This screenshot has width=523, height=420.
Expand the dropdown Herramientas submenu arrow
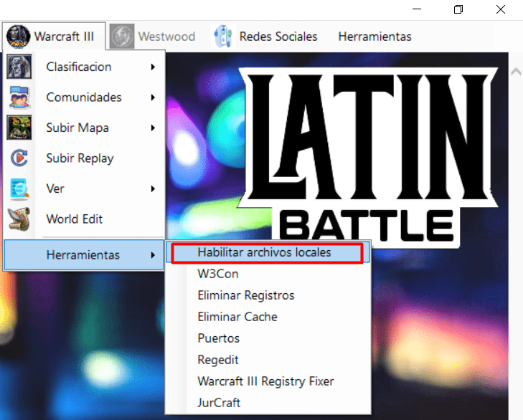(153, 255)
